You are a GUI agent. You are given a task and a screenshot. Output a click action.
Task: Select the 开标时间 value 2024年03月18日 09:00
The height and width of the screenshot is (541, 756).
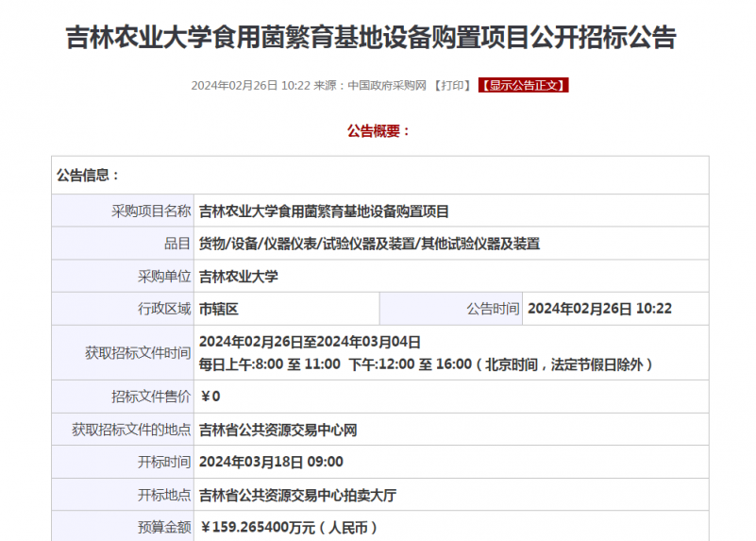pyautogui.click(x=271, y=462)
